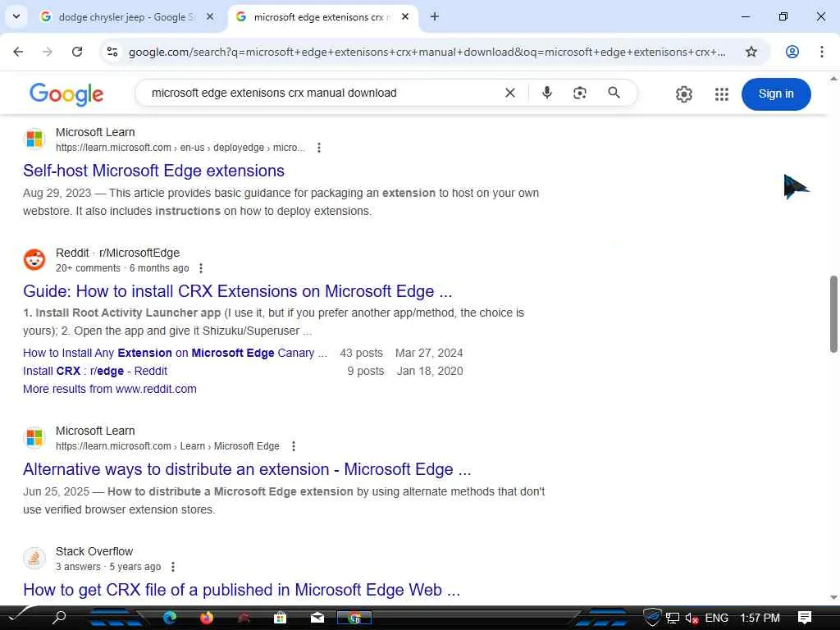Open Self-host Microsoft Edge extensions result
Image resolution: width=840 pixels, height=630 pixels.
click(x=153, y=171)
